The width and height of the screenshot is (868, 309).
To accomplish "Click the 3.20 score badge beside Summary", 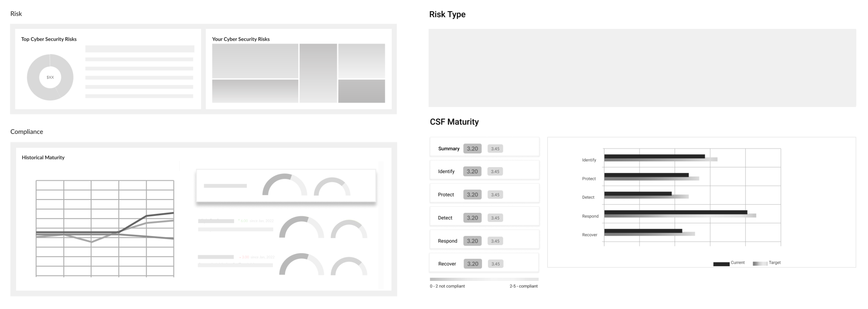I will coord(472,149).
